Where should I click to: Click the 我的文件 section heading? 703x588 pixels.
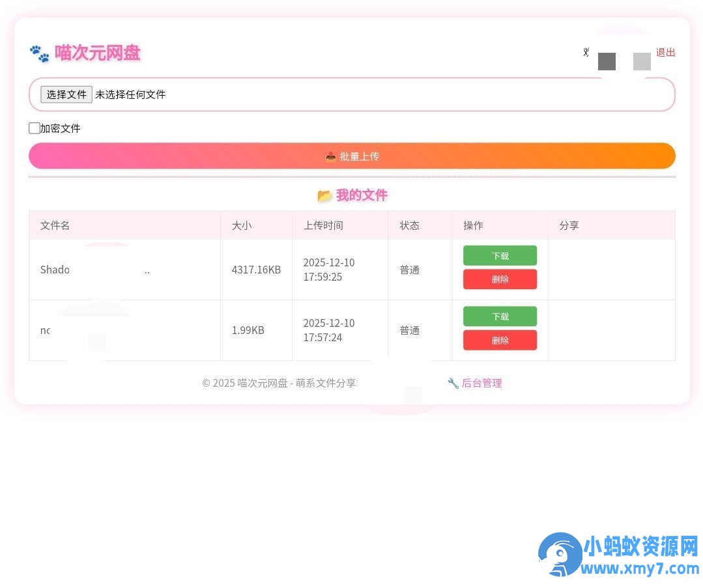click(x=362, y=195)
